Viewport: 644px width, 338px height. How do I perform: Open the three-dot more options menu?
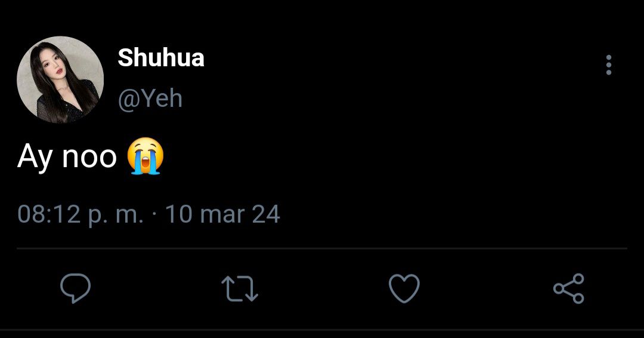[609, 65]
